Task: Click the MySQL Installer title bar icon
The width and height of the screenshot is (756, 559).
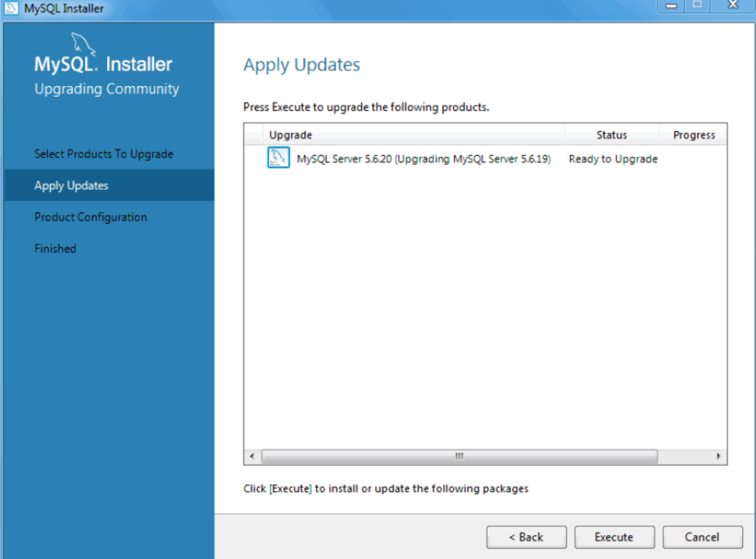Action: [x=11, y=8]
